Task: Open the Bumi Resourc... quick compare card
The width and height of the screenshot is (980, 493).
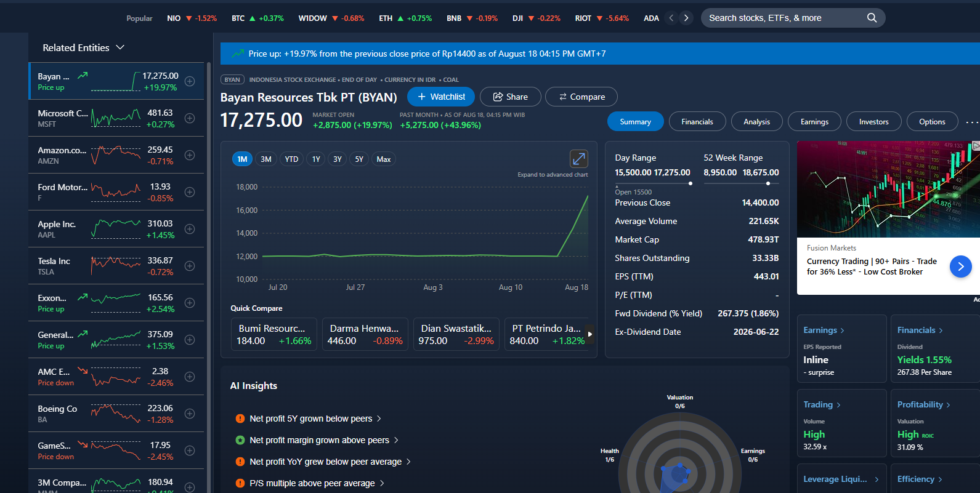Action: pos(274,334)
